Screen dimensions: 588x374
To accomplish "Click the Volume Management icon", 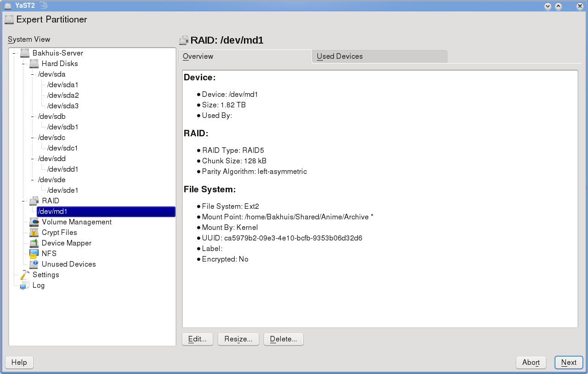I will [x=34, y=222].
